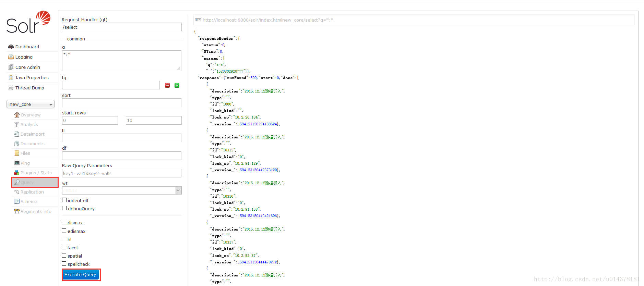Click the "numFound" value 509
Screen dimensions: 644x286
pyautogui.click(x=253, y=78)
